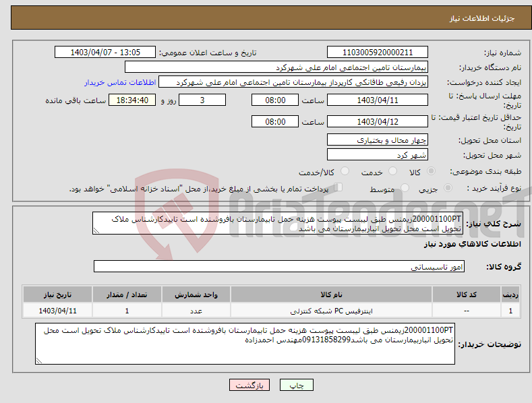
Task: Click the تاریخ نیاز column header
Action: 58,294
